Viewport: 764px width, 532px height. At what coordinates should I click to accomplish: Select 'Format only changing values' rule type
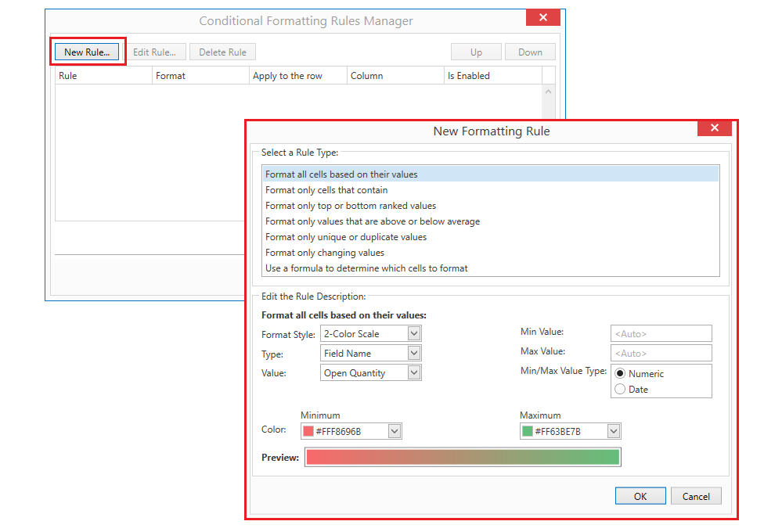point(491,253)
